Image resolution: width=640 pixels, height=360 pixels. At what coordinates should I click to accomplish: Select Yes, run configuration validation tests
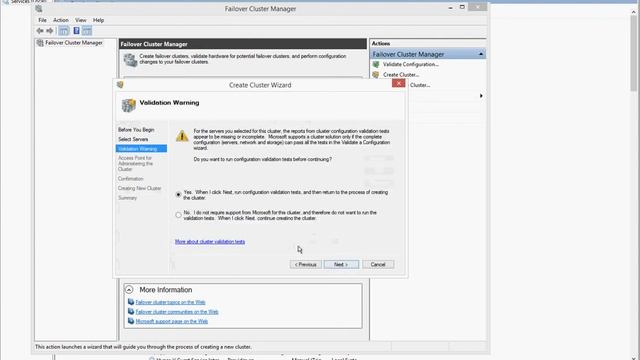pyautogui.click(x=178, y=195)
